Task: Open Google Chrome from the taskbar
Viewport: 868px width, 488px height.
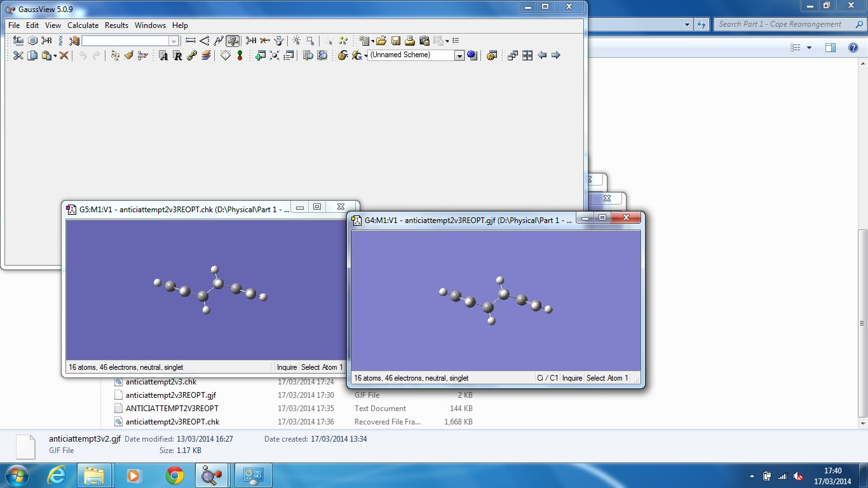Action: [175, 475]
